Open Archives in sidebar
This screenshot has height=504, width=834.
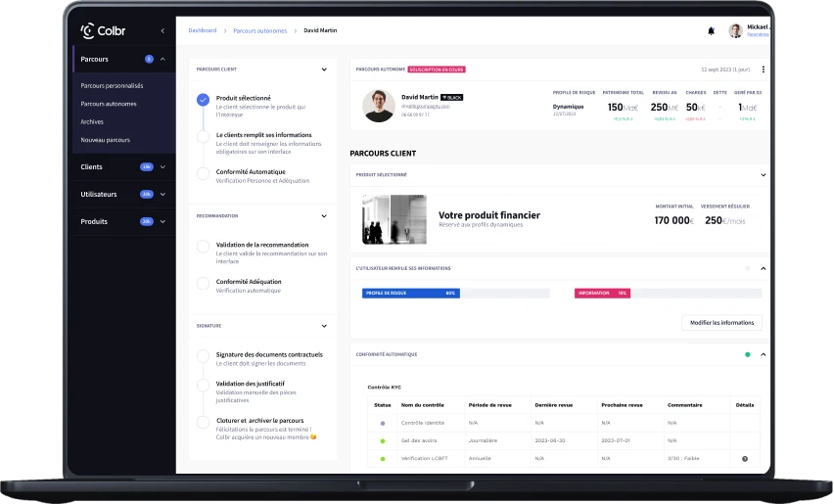pyautogui.click(x=92, y=121)
